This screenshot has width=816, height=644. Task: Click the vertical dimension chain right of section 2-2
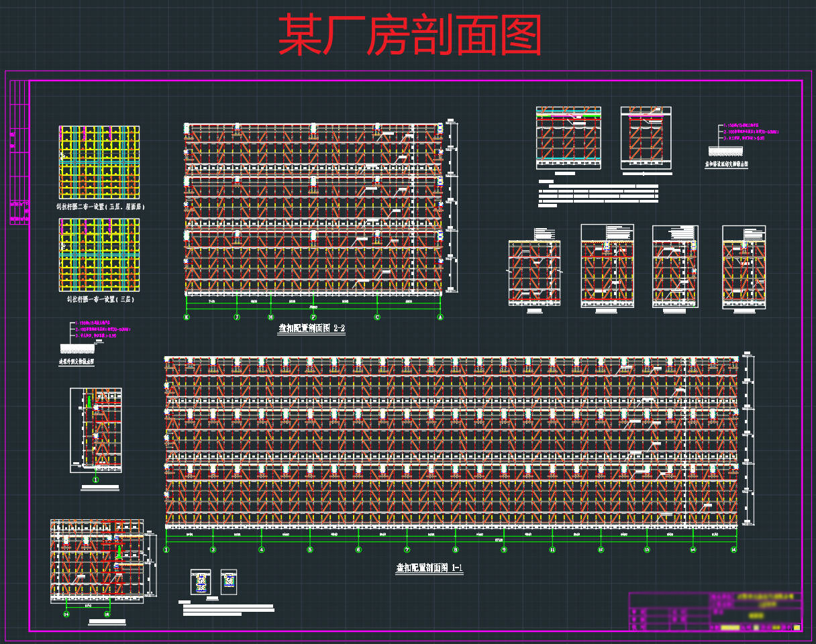click(x=452, y=207)
